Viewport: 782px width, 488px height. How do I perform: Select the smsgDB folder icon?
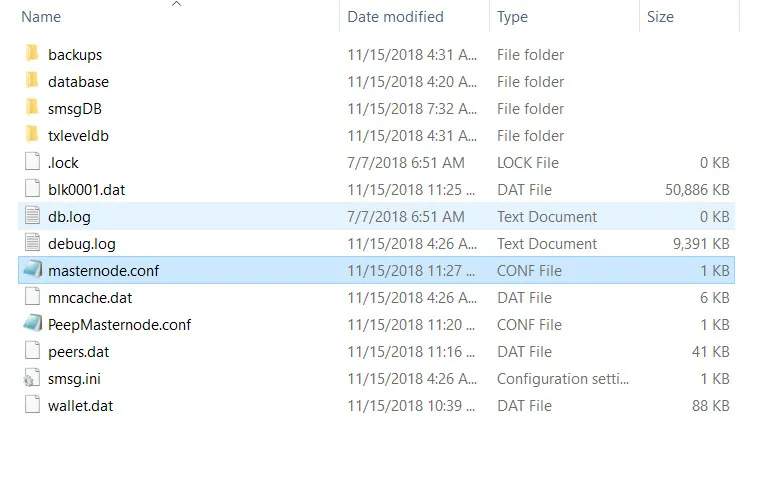pyautogui.click(x=32, y=107)
